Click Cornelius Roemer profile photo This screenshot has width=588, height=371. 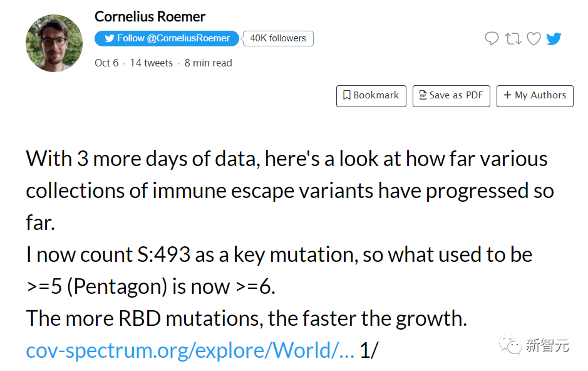click(x=54, y=43)
